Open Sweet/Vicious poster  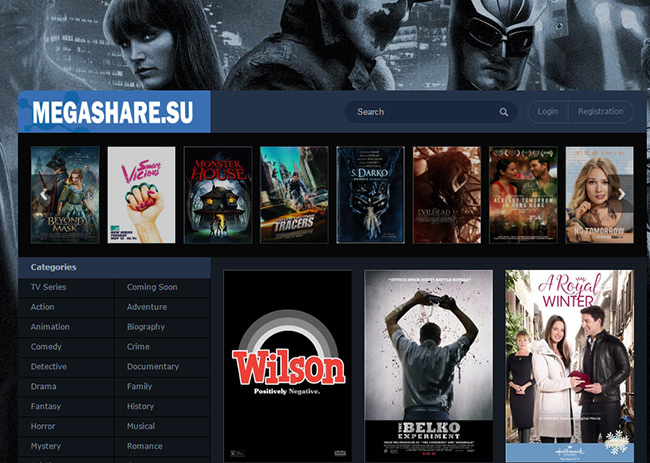pos(141,195)
